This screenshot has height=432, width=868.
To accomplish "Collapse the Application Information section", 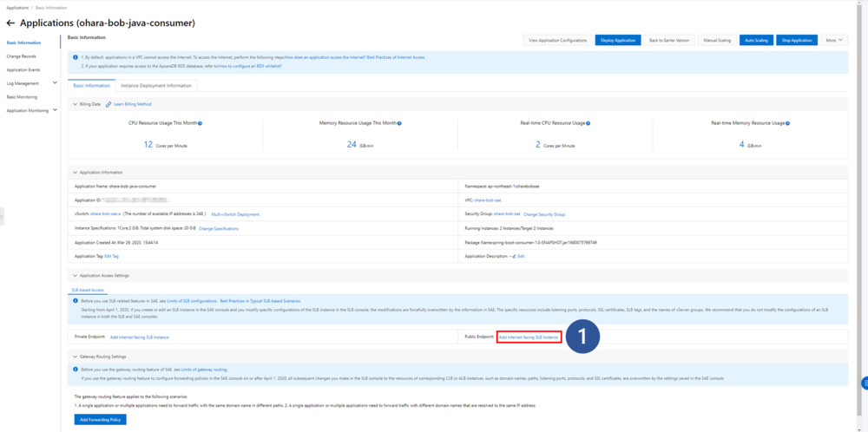I will coord(75,172).
